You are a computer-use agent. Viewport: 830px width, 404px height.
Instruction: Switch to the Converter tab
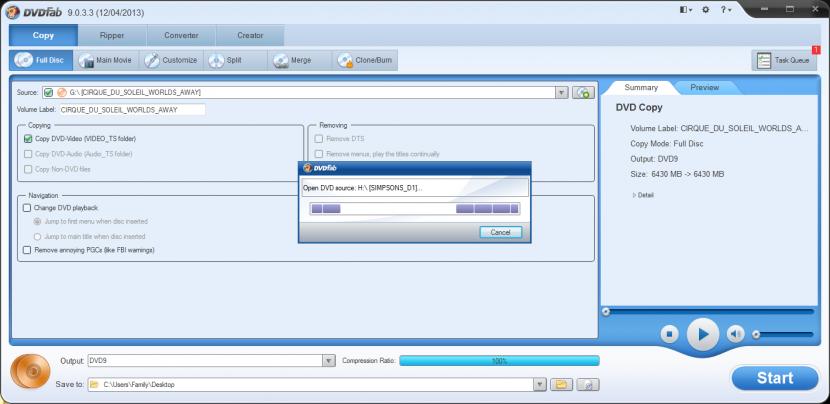(x=181, y=35)
